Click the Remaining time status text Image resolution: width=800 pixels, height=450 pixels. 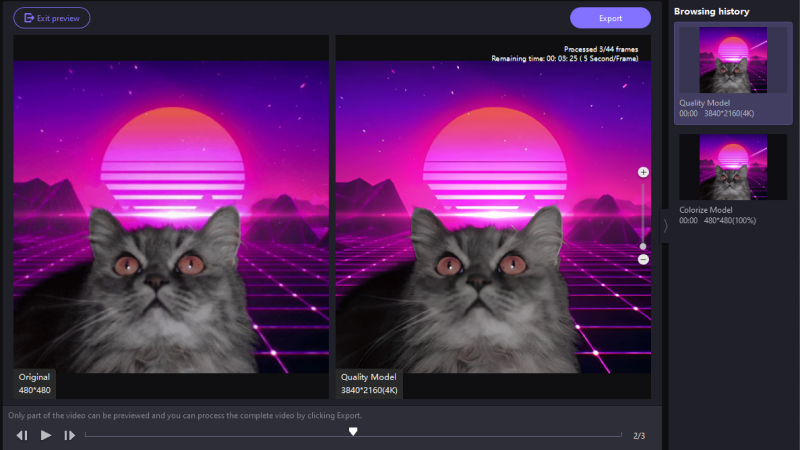[565, 59]
